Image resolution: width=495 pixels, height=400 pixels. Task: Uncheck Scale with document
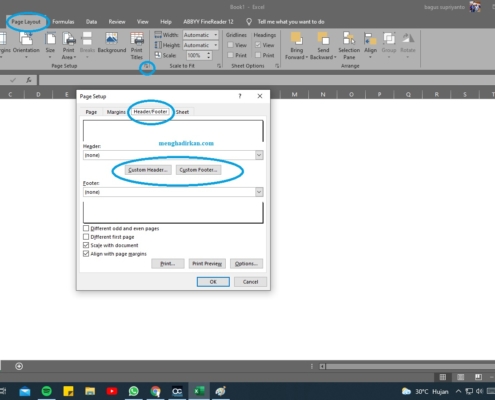click(x=86, y=245)
